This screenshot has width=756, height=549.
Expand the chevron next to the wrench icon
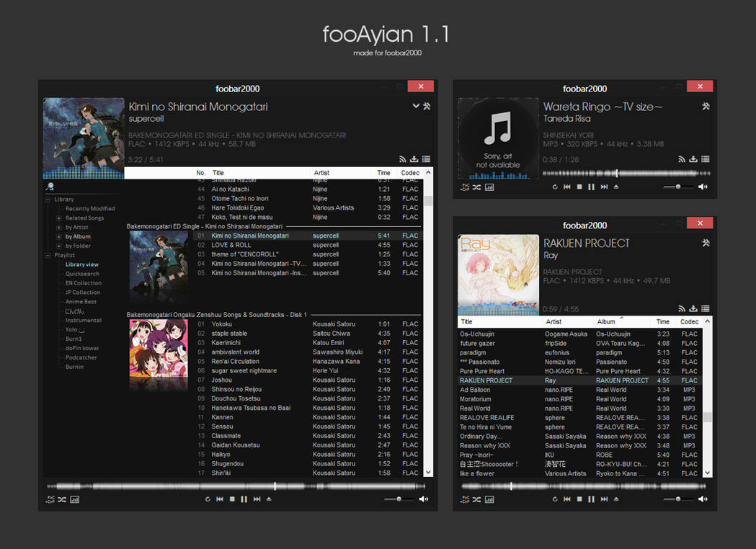416,105
